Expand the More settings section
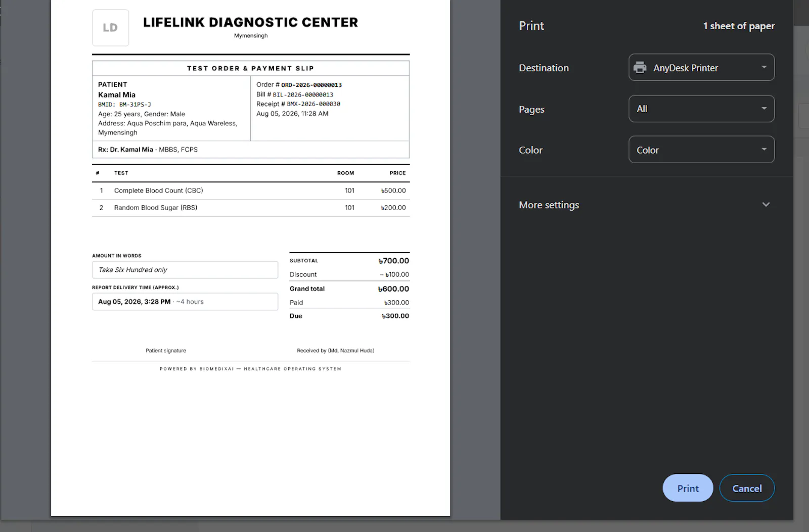Screen dimensions: 809x532 (646, 205)
